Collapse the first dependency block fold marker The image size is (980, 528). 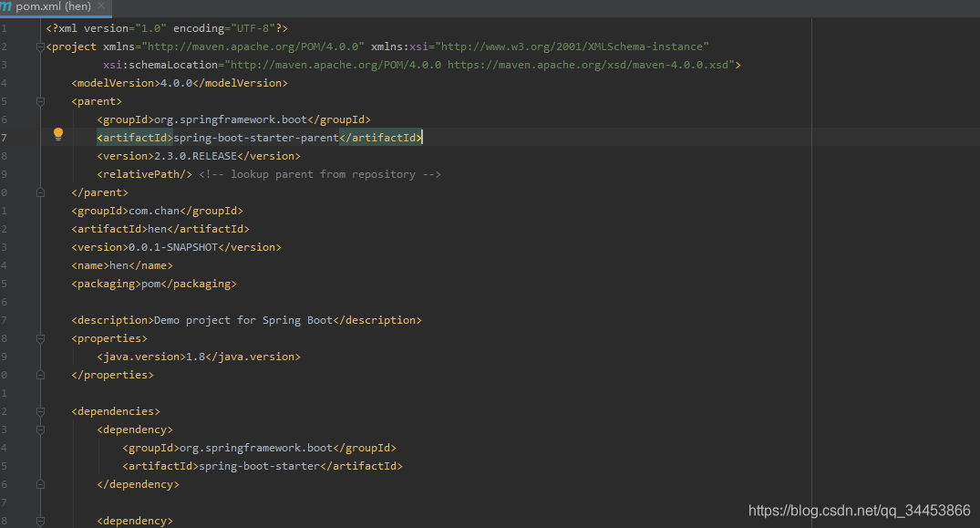tap(41, 430)
